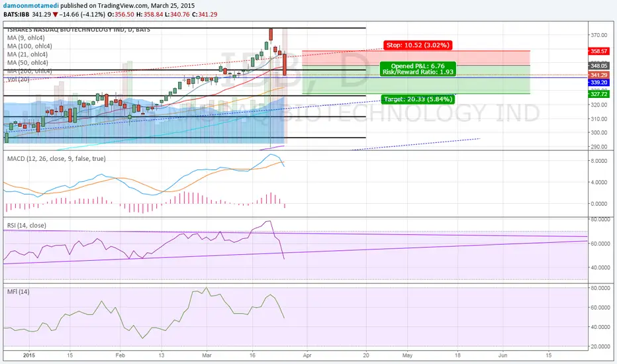
Task: Click the 370.00 price axis label
Action: tap(598, 35)
